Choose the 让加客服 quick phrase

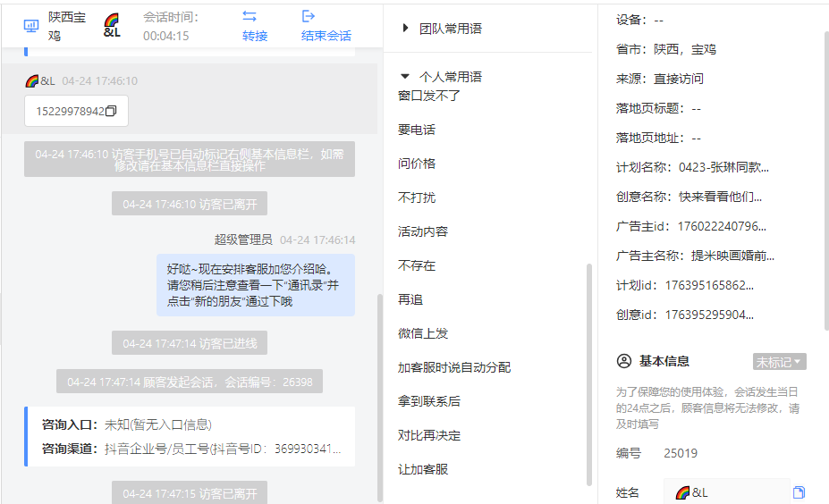point(423,469)
